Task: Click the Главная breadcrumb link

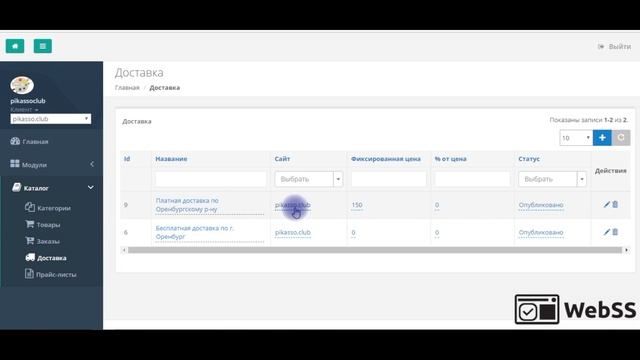Action: [x=127, y=88]
